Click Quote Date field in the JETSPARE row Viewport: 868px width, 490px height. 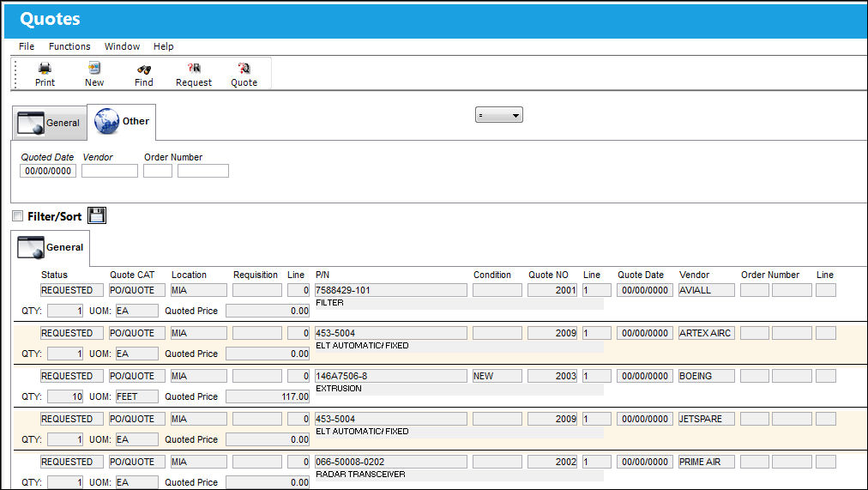645,419
